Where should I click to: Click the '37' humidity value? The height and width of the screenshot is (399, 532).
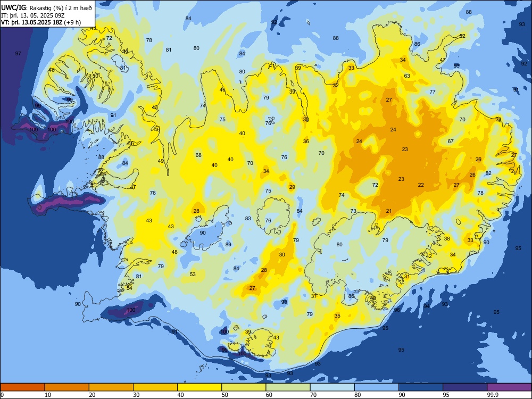(x=314, y=296)
